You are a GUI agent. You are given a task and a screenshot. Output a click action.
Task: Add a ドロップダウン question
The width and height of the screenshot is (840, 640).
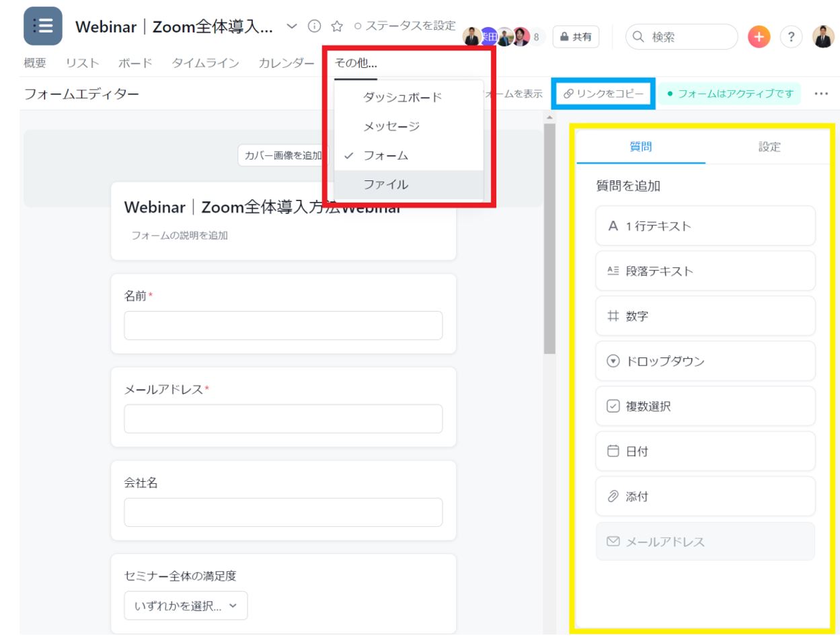[705, 361]
